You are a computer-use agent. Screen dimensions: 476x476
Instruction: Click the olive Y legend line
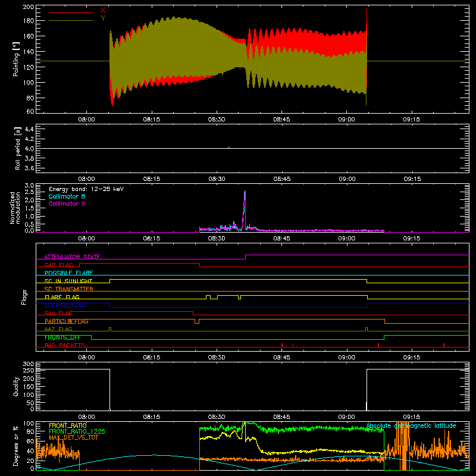click(x=71, y=20)
